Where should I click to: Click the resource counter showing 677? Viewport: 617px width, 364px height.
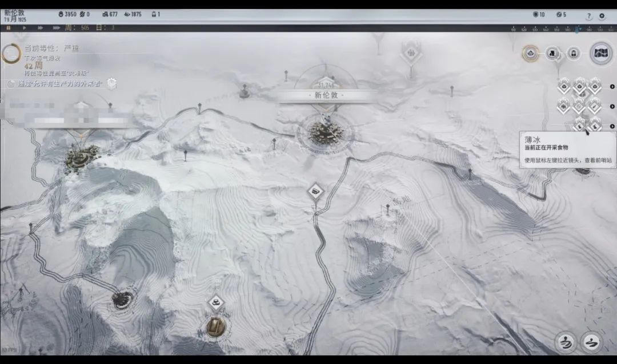[110, 14]
